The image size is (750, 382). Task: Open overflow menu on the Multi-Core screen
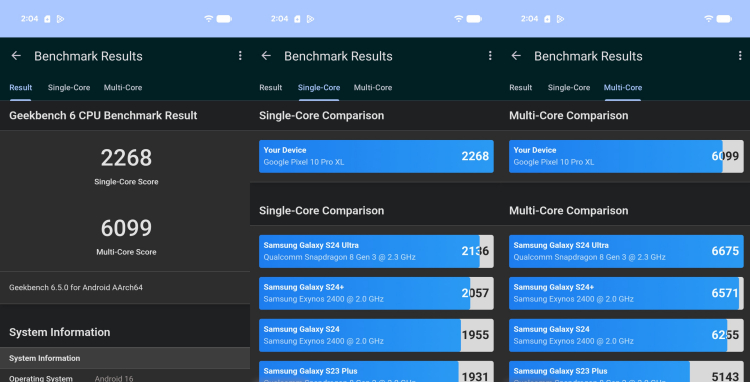pos(740,56)
